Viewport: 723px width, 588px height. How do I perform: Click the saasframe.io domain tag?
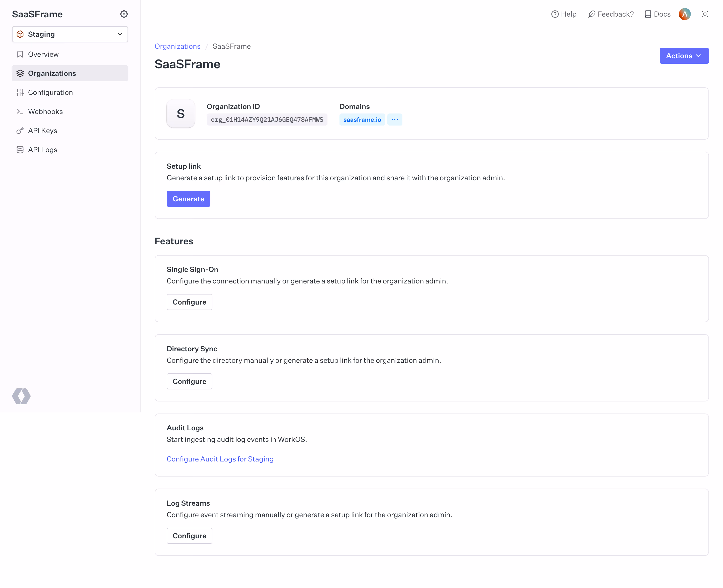pos(362,120)
